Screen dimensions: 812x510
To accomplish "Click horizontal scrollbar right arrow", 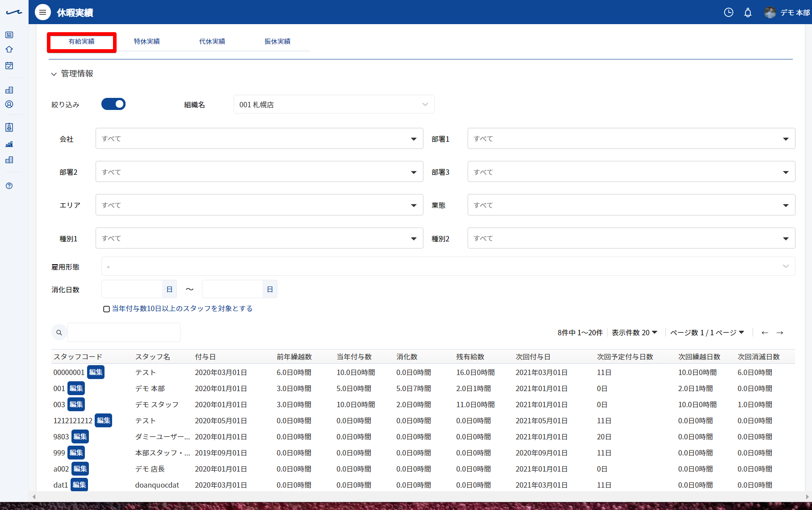I will [808, 497].
